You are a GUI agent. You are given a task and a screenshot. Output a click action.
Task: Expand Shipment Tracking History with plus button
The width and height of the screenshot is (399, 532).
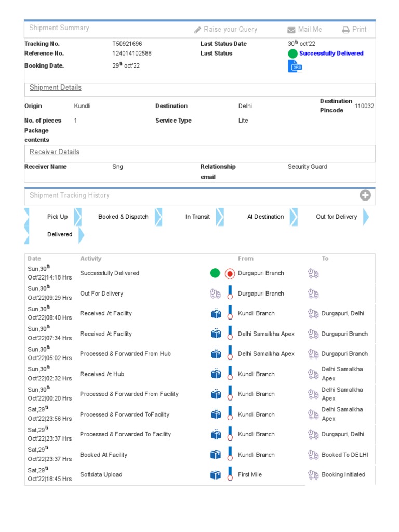365,195
